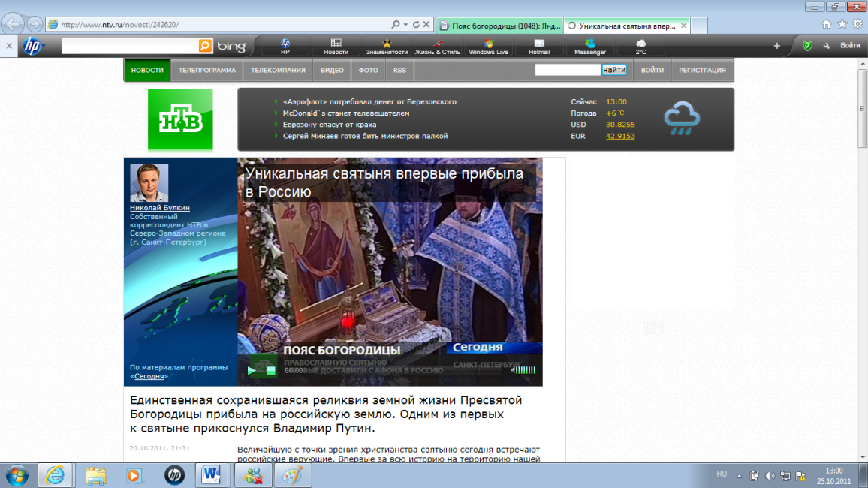Open Microsoft Word from the taskbar
This screenshot has width=868, height=488.
coord(211,476)
